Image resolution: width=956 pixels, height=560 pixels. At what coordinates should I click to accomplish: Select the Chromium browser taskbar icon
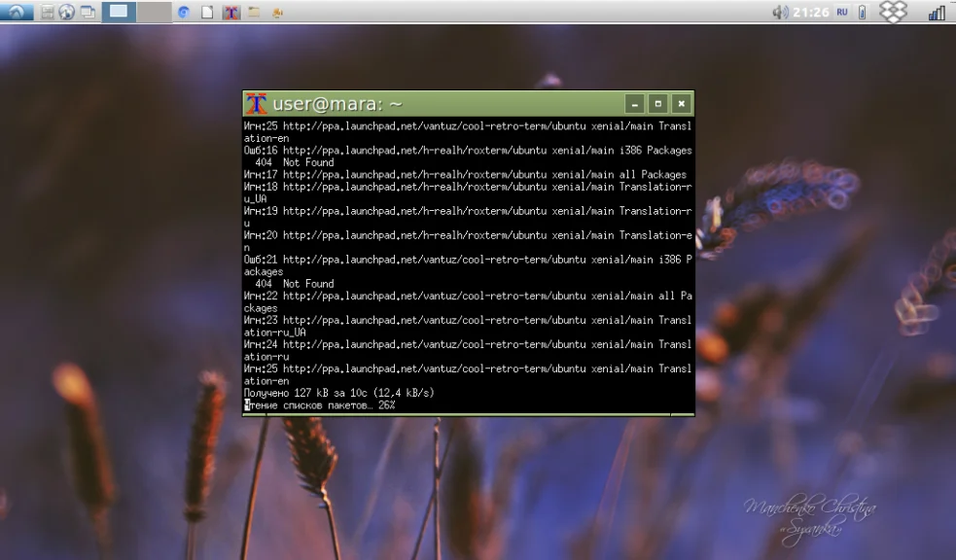[x=184, y=13]
